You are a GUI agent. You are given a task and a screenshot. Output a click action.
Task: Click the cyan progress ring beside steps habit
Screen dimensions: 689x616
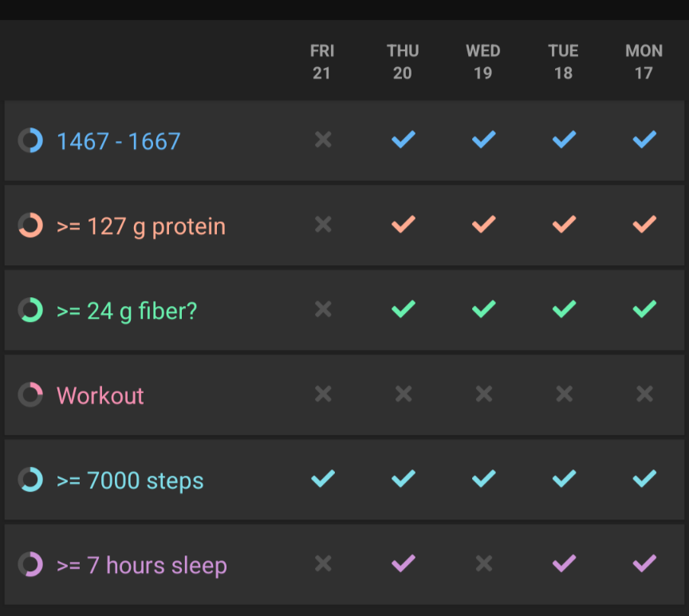(30, 480)
